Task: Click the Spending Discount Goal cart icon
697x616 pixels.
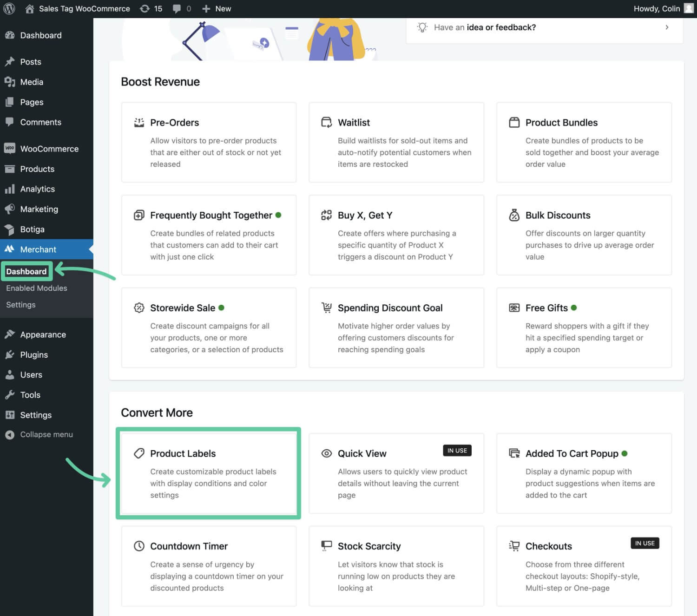Action: [327, 308]
